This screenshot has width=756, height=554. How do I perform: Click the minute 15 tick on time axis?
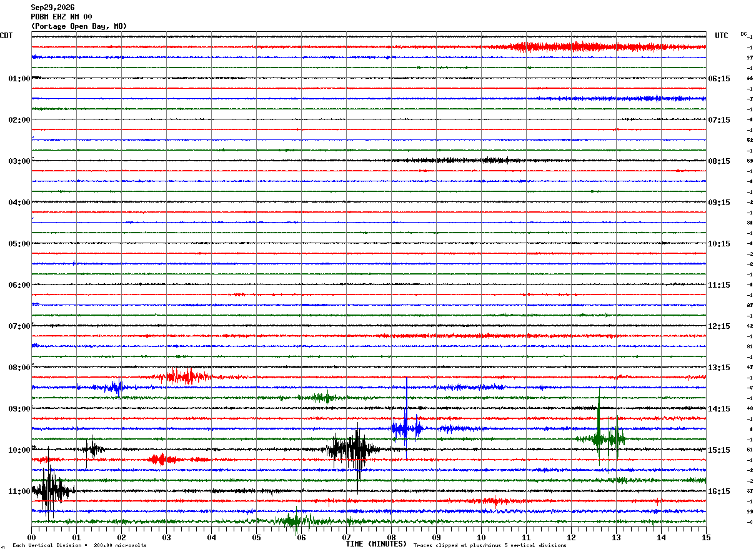click(x=706, y=537)
